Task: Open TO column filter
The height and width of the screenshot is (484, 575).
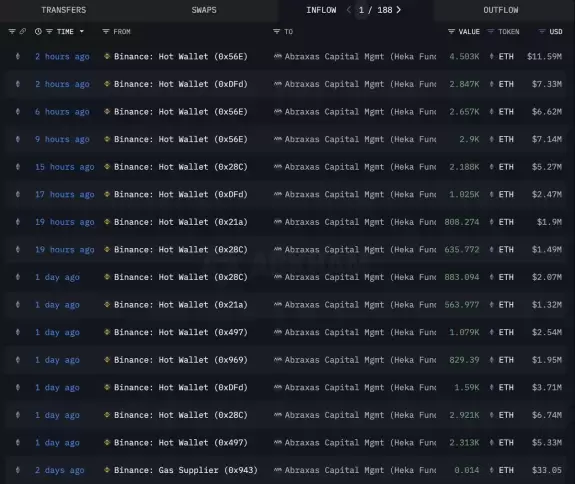Action: (x=276, y=32)
